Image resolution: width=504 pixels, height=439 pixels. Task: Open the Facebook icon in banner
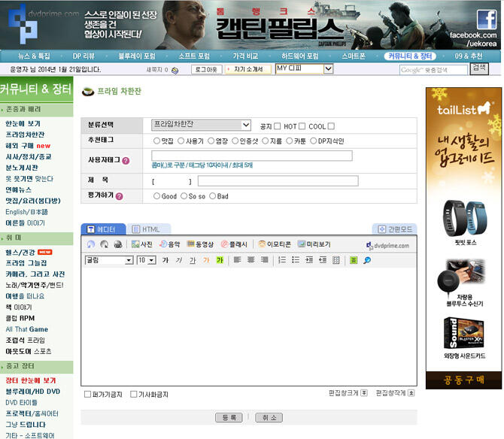click(487, 20)
